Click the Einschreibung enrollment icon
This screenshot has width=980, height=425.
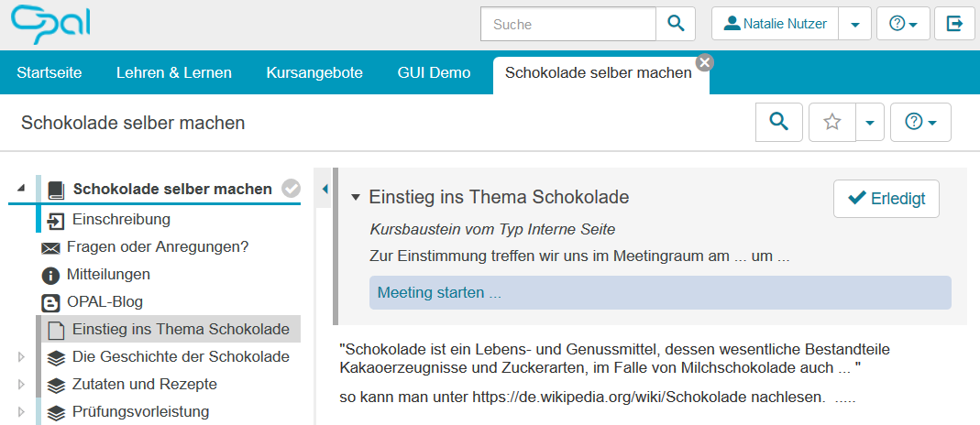point(56,221)
